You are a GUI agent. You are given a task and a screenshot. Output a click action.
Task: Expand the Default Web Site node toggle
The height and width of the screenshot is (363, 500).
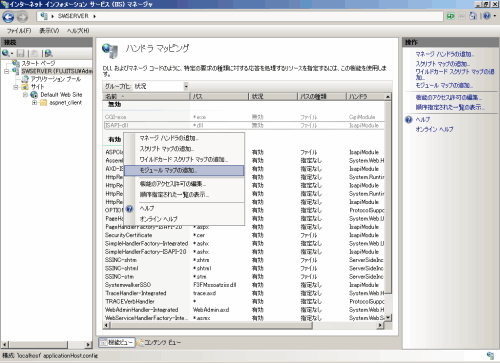pyautogui.click(x=25, y=95)
